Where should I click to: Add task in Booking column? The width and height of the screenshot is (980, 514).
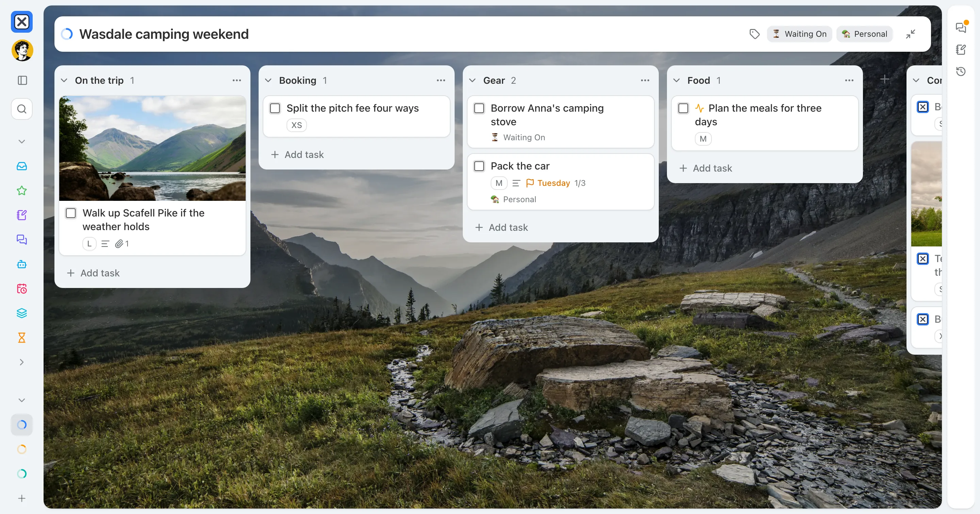297,155
